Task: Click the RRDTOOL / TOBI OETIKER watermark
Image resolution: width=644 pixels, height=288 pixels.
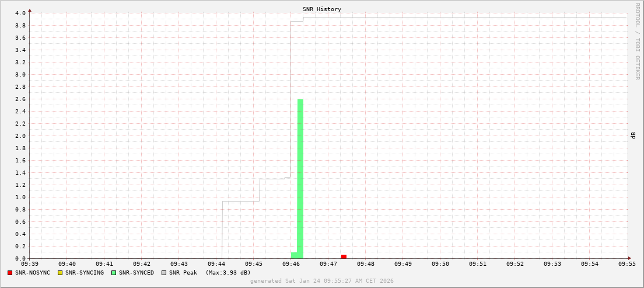Action: click(x=637, y=41)
